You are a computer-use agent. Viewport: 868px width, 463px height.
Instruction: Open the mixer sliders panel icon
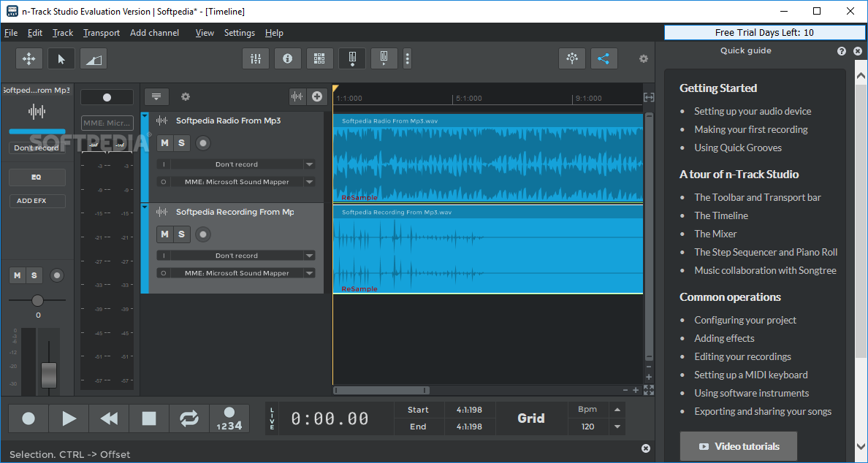[x=256, y=58]
